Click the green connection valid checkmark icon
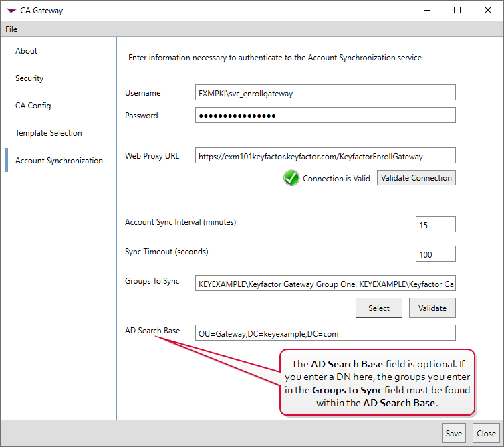Screen dimensions: 504x447 [291, 178]
